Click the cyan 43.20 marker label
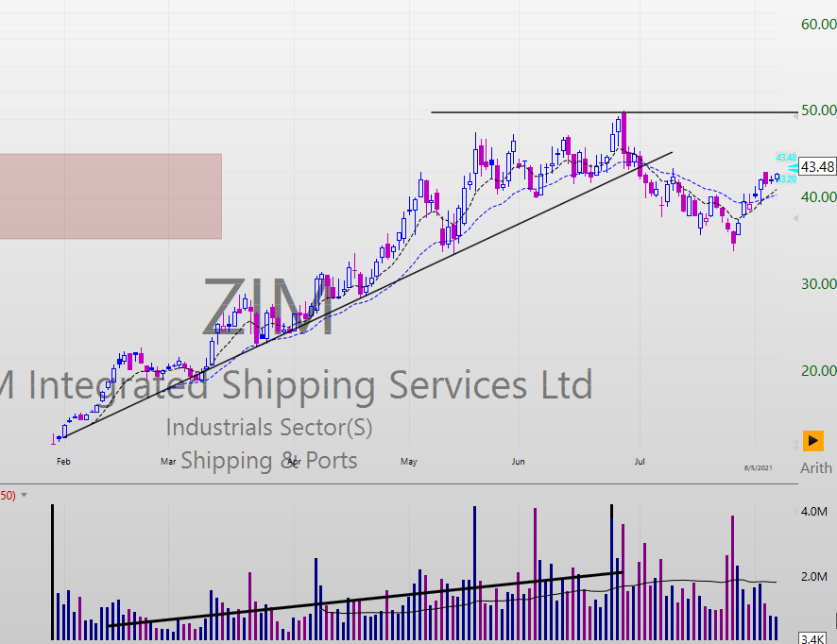Viewport: 837px width, 644px height. (788, 179)
